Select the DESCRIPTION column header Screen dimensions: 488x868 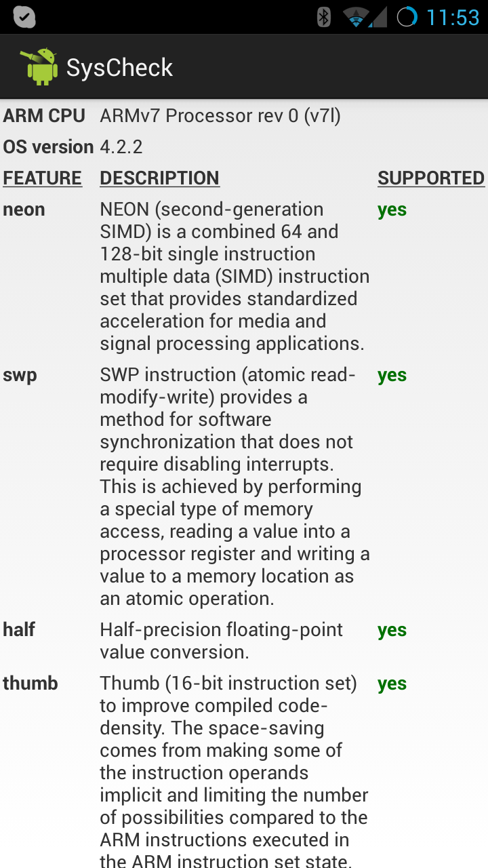[x=159, y=178]
